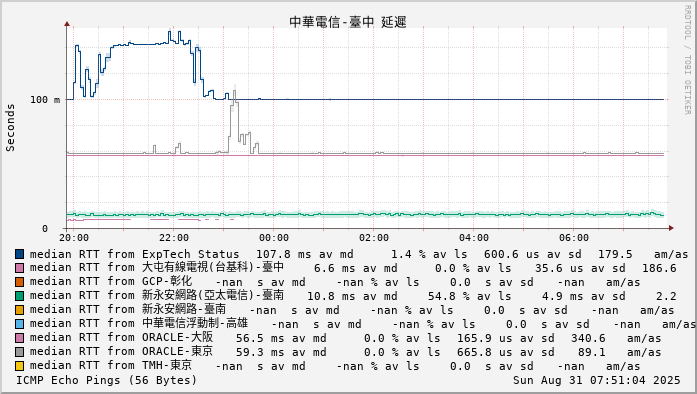The width and height of the screenshot is (697, 394).
Task: Click the Sun Aug 31 07:51:04 2025 timestamp
Action: (x=597, y=380)
